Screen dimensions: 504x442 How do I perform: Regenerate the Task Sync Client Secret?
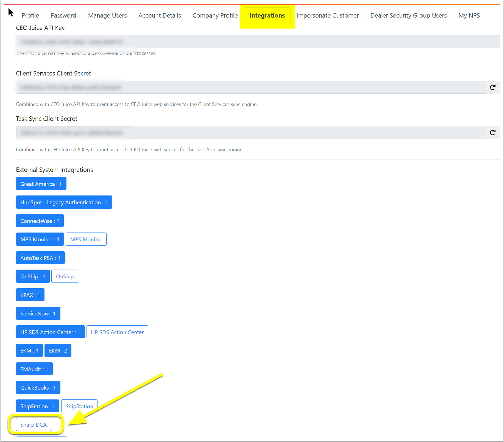coord(493,133)
